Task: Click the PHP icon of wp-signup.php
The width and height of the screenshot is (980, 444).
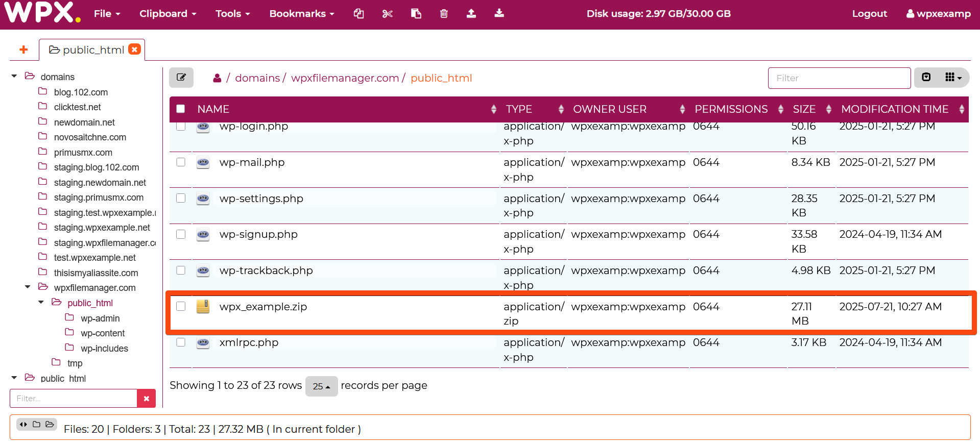Action: pos(203,234)
